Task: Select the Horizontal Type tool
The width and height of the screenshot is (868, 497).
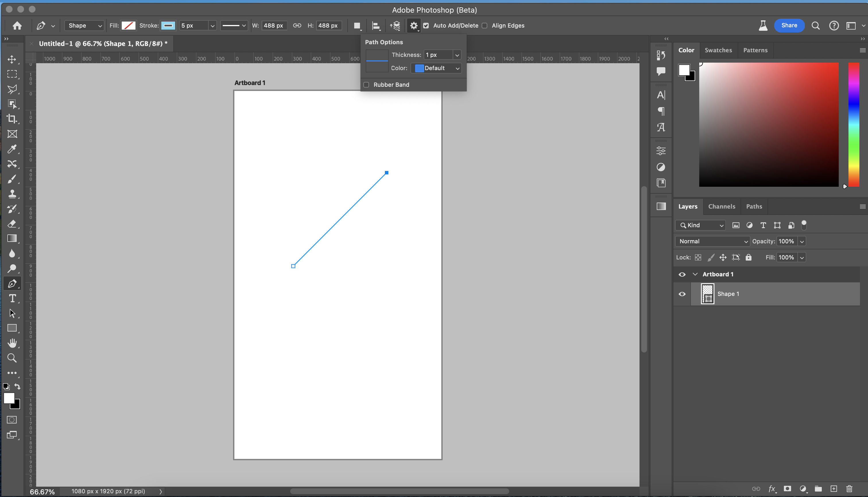Action: tap(12, 298)
